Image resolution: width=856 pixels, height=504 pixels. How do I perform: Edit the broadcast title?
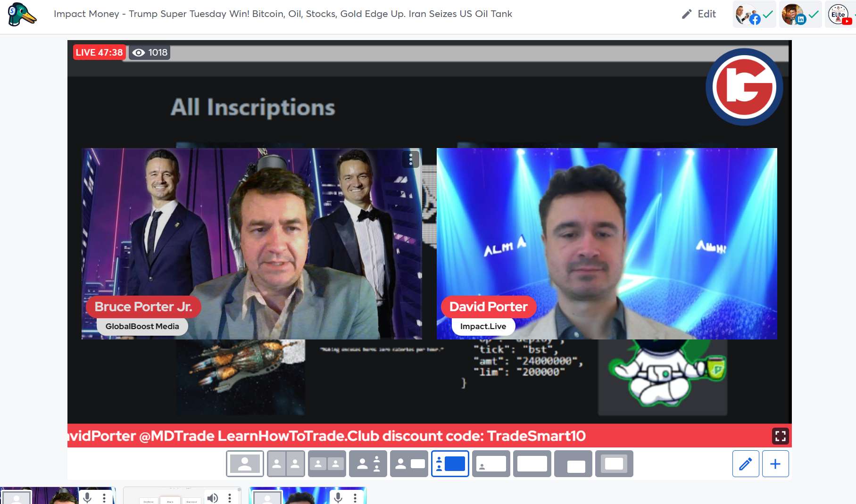click(699, 14)
